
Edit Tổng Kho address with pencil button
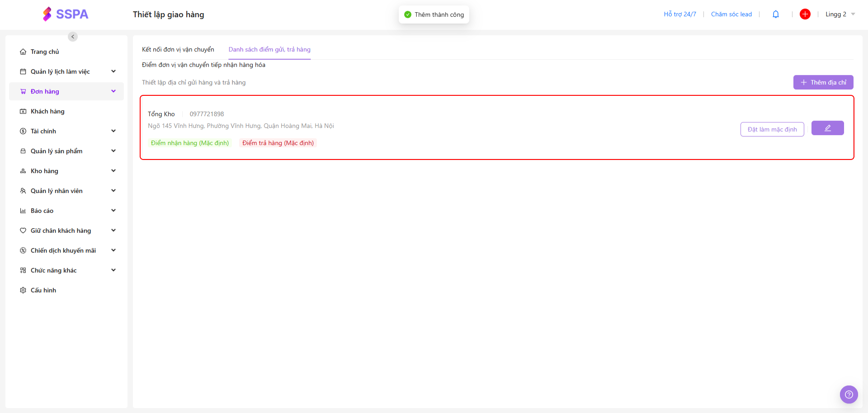pyautogui.click(x=828, y=128)
